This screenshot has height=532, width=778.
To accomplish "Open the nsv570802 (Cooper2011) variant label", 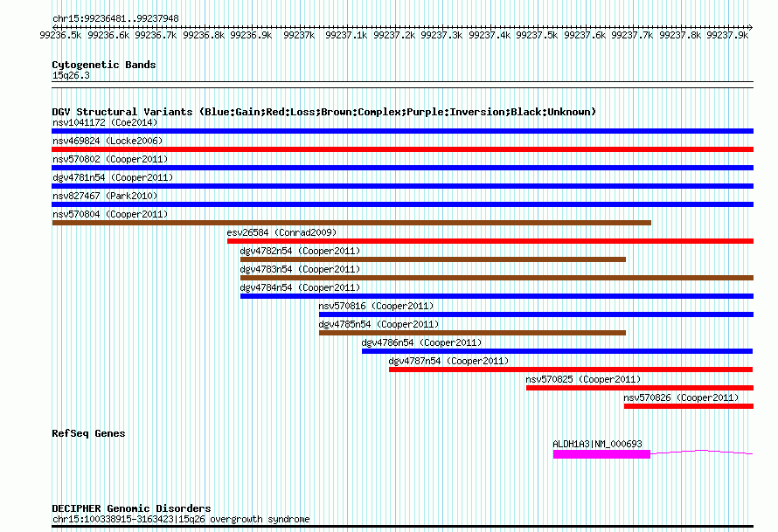I will 110,159.
